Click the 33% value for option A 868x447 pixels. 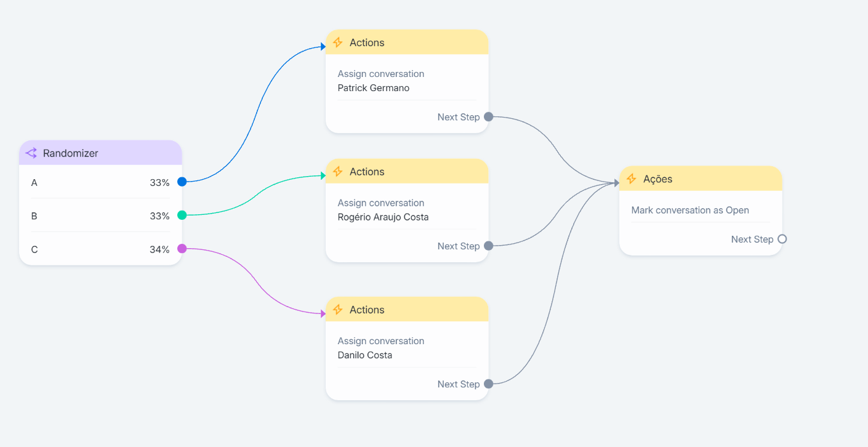159,183
